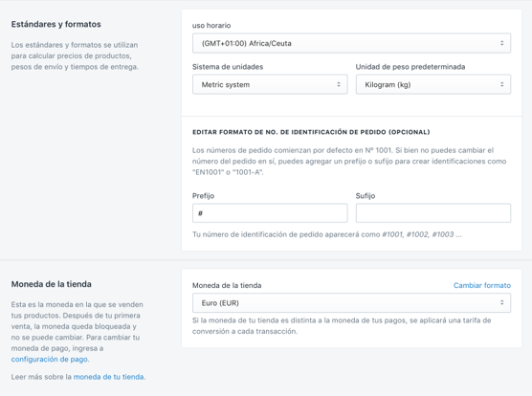Click the order ID preview text #1001
Viewport: 532px width, 396px height.
(x=392, y=234)
